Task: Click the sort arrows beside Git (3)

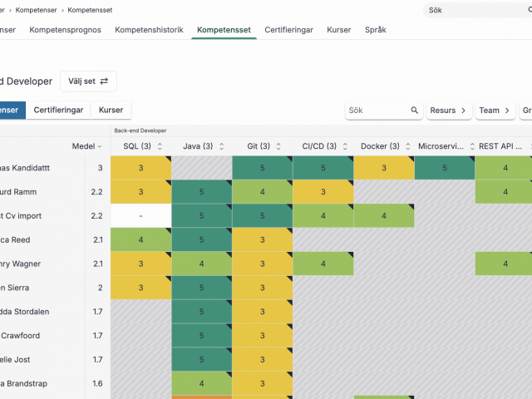Action: coord(278,146)
